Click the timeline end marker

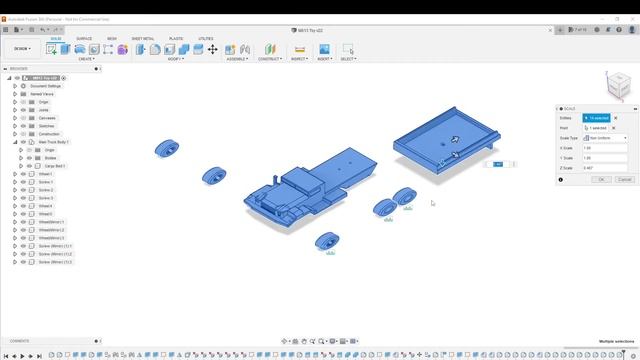click(623, 354)
